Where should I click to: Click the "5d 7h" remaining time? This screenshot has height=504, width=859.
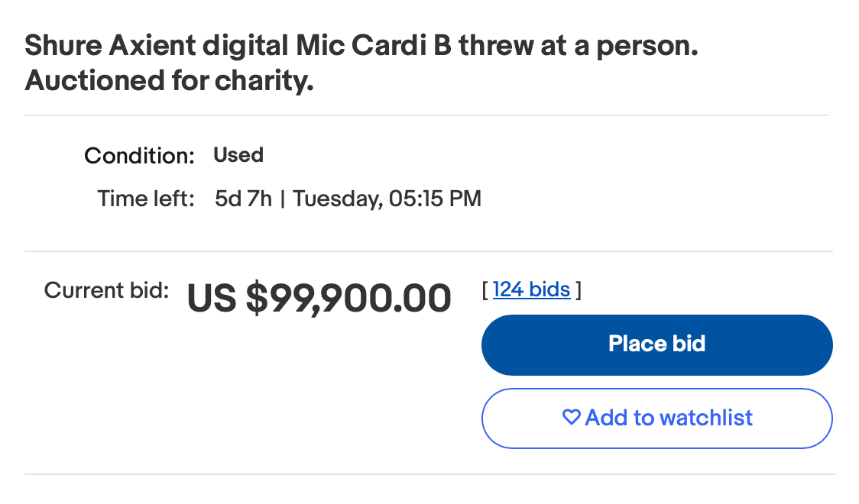point(243,199)
